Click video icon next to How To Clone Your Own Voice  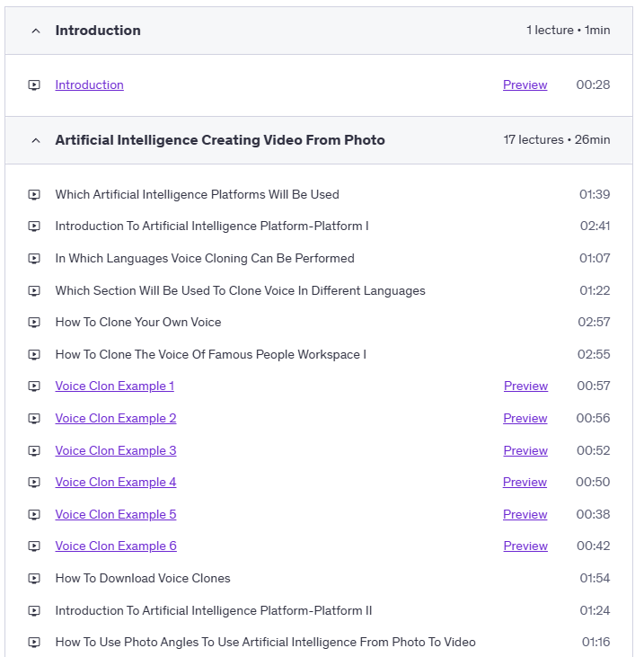click(34, 323)
